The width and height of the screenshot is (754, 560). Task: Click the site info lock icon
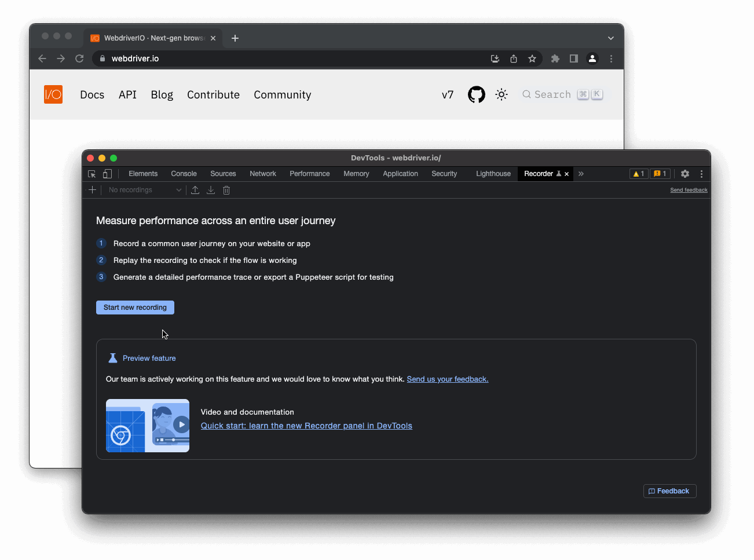(103, 58)
